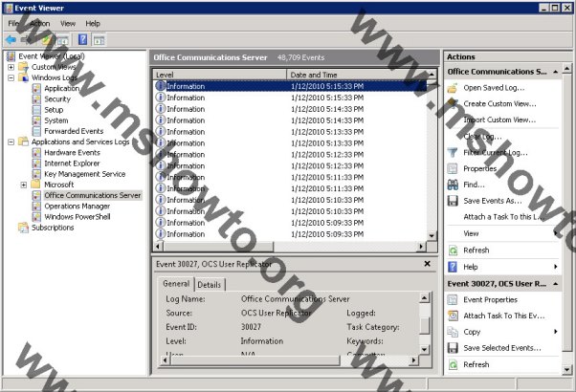The width and height of the screenshot is (576, 392).
Task: Select Office Communications Server in tree
Action: (x=93, y=195)
